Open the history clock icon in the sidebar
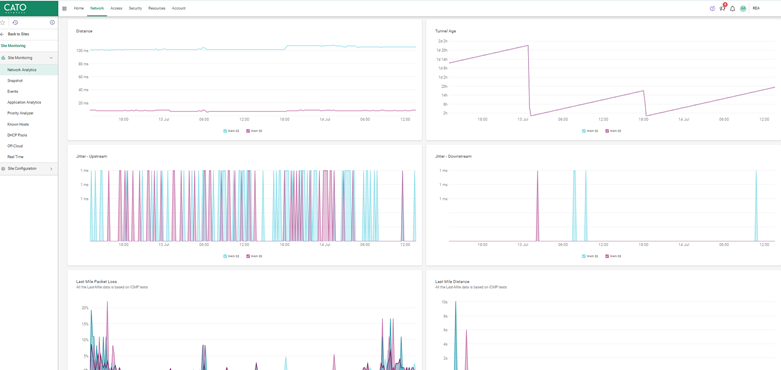Image resolution: width=781 pixels, height=370 pixels. [x=15, y=22]
